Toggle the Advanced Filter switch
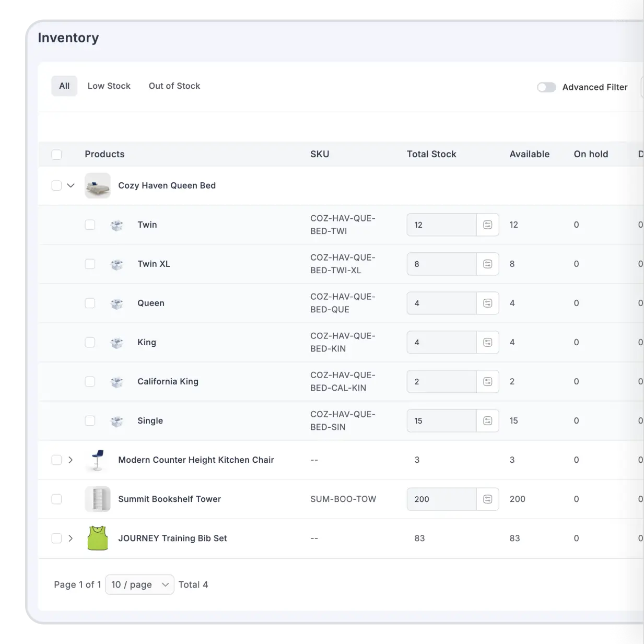 [546, 87]
